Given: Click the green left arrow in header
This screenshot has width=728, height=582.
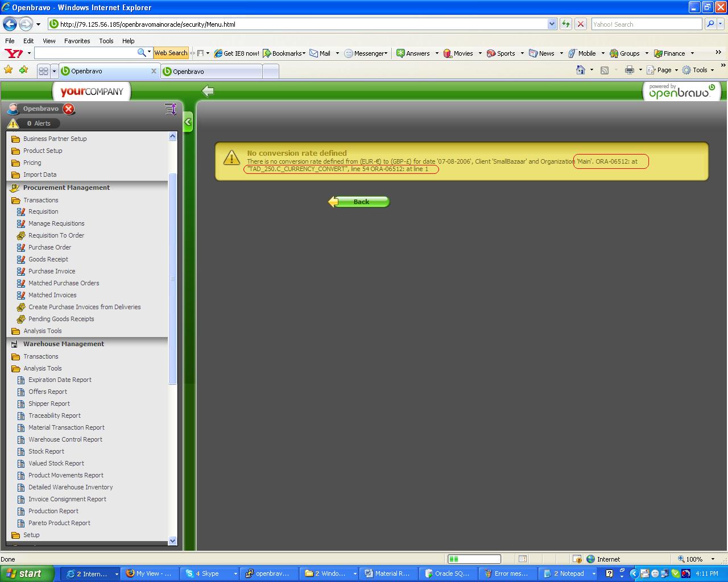Looking at the screenshot, I should point(208,91).
